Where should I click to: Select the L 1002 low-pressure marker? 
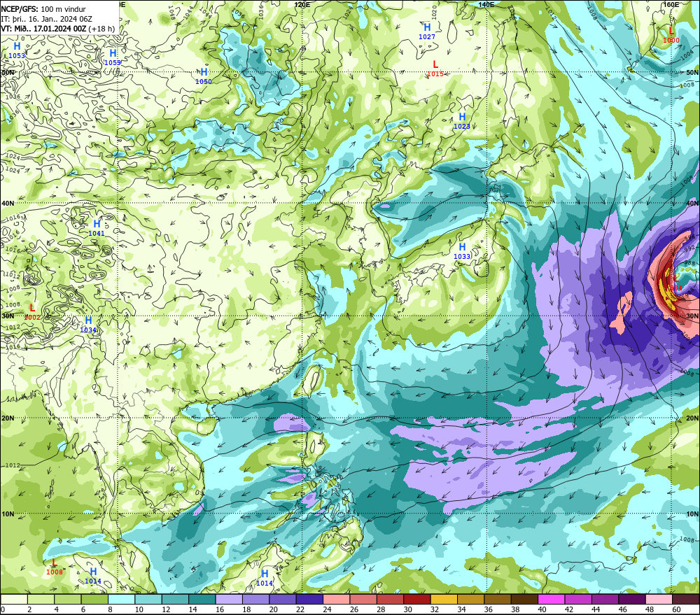point(32,312)
